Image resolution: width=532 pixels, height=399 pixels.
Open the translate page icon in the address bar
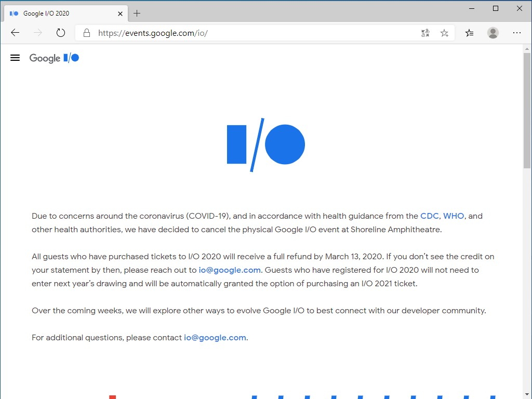425,32
